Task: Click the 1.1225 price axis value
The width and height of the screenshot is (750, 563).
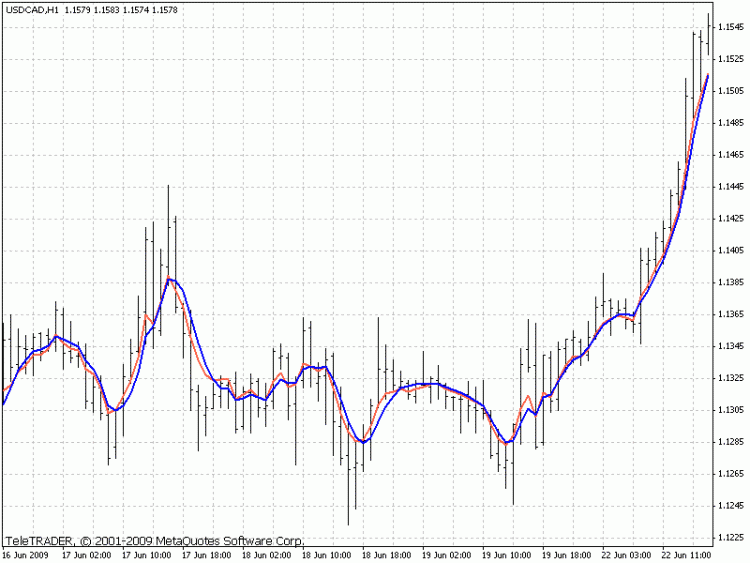Action: [x=731, y=537]
